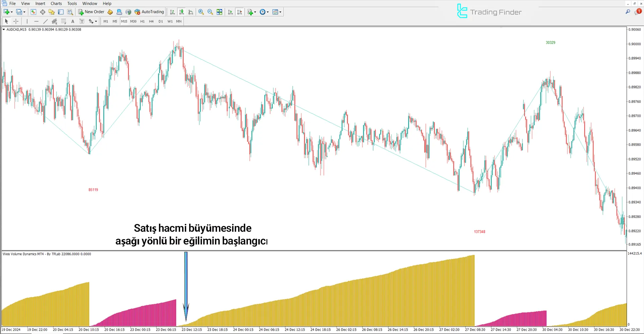Select the Text label tool
Viewport: 644px width, 334px height.
point(72,21)
